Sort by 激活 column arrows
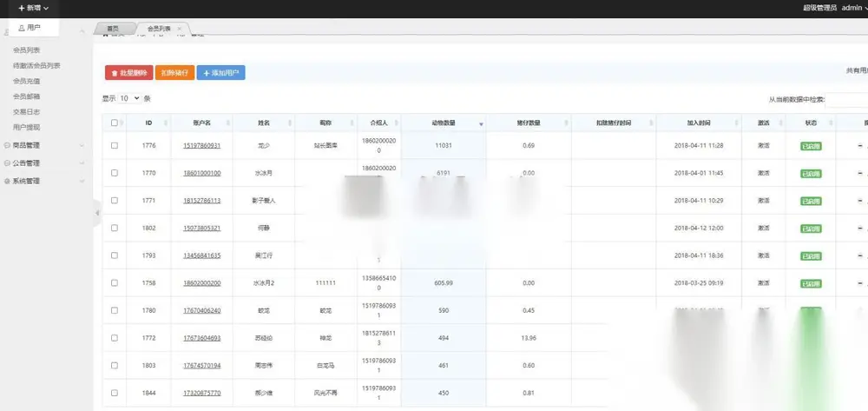Image resolution: width=868 pixels, height=411 pixels. (x=780, y=123)
